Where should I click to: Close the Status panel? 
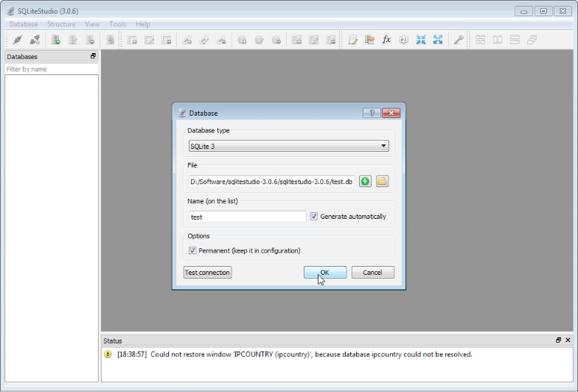coord(568,340)
